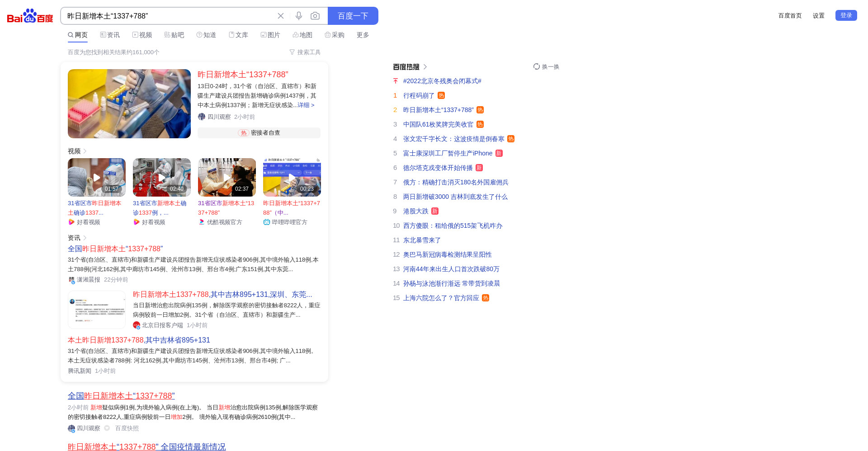
Task: Open 搜索工具 options
Action: (x=305, y=52)
